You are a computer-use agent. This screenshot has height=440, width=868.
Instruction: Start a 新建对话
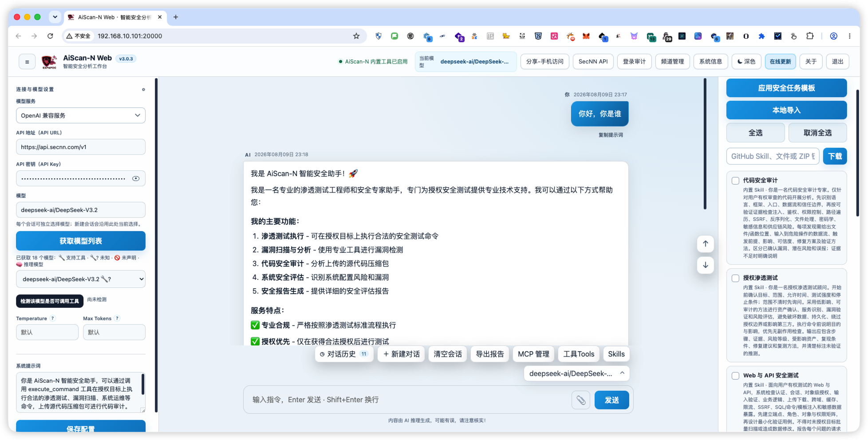pos(402,354)
